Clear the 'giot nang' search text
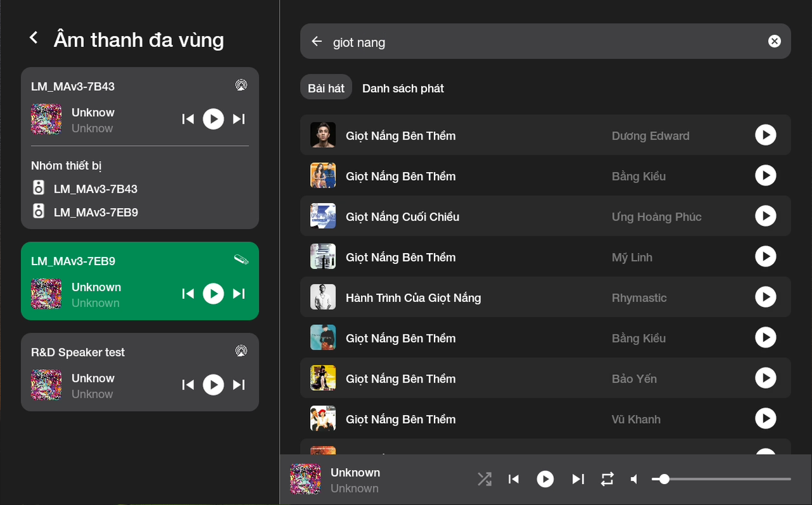The height and width of the screenshot is (505, 812). point(775,42)
